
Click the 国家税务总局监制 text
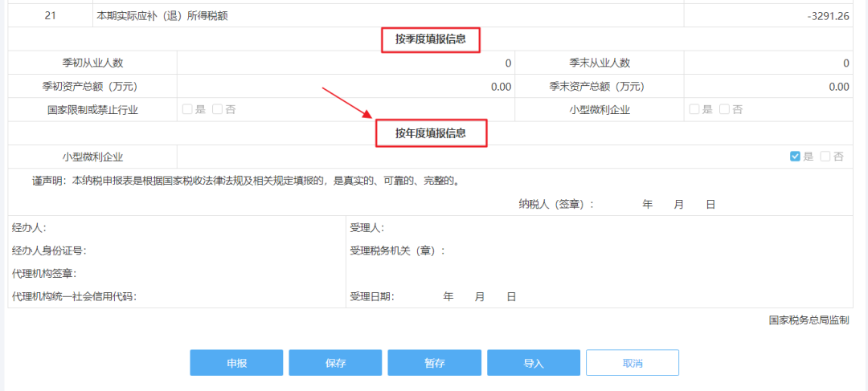[x=809, y=320]
